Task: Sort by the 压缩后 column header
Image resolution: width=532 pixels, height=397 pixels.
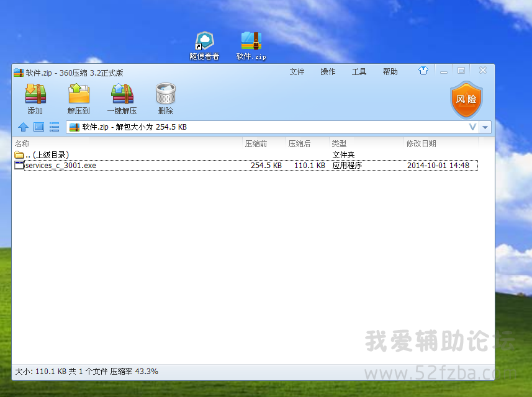Action: point(307,144)
